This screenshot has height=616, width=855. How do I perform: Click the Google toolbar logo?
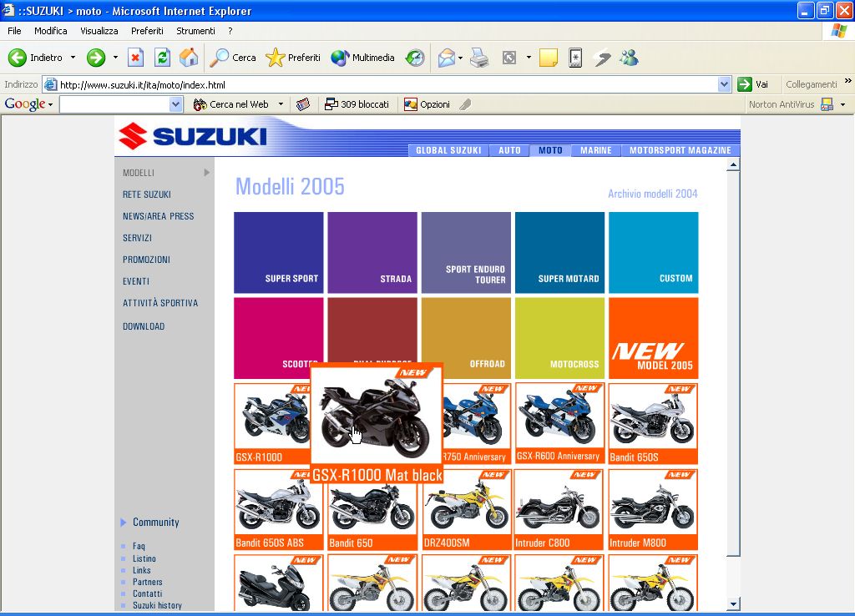pyautogui.click(x=25, y=104)
